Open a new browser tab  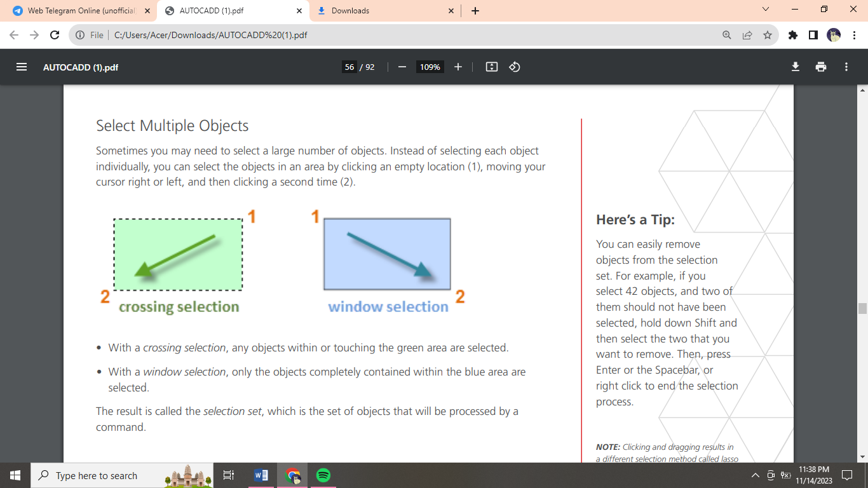pos(475,11)
